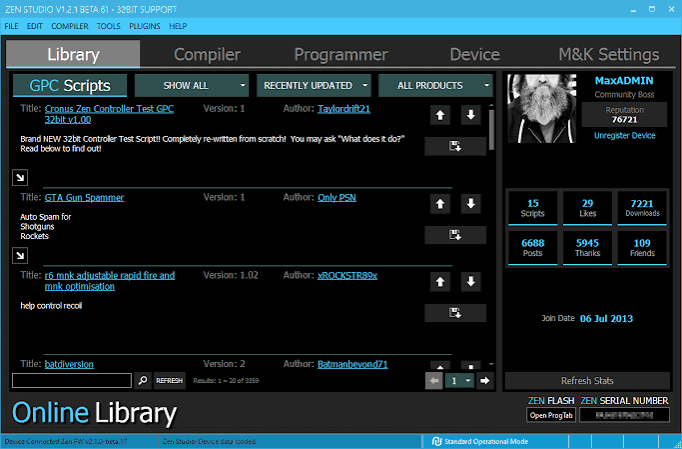The image size is (682, 449).
Task: Click the magnifier search icon
Action: (x=143, y=380)
